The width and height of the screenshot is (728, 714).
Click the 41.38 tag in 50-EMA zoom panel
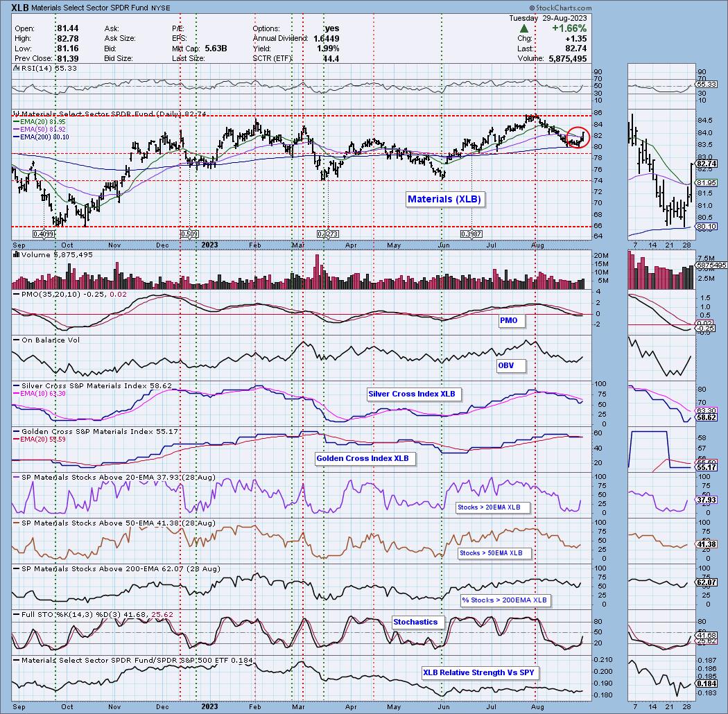point(707,544)
